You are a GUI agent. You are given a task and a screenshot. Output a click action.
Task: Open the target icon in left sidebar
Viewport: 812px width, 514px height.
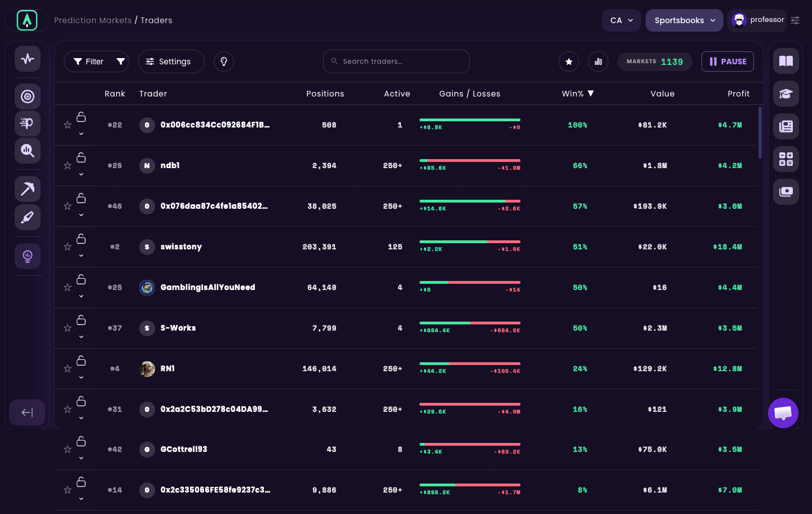point(28,96)
